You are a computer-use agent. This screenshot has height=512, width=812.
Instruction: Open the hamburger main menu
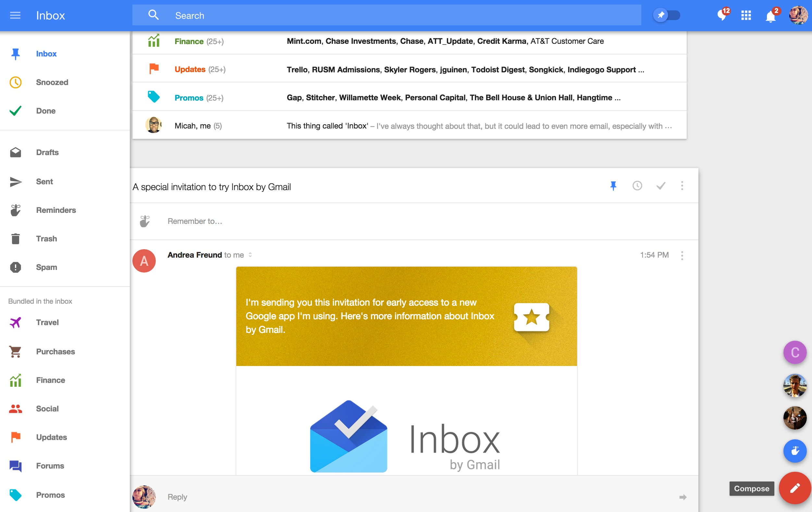[15, 16]
